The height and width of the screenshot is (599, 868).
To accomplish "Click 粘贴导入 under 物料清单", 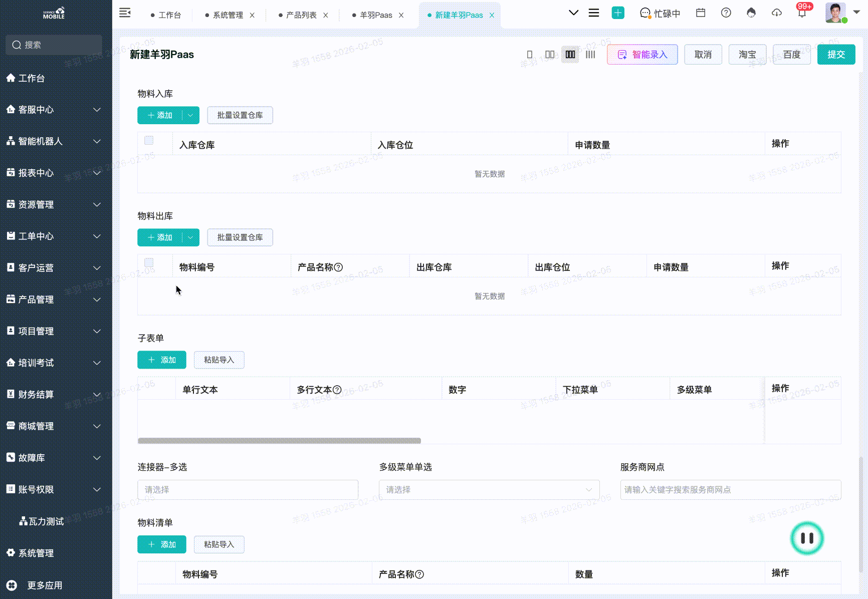I will click(219, 544).
